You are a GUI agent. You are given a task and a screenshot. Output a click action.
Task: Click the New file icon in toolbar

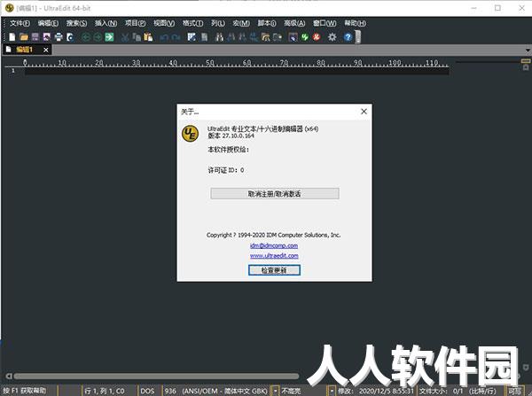click(12, 37)
